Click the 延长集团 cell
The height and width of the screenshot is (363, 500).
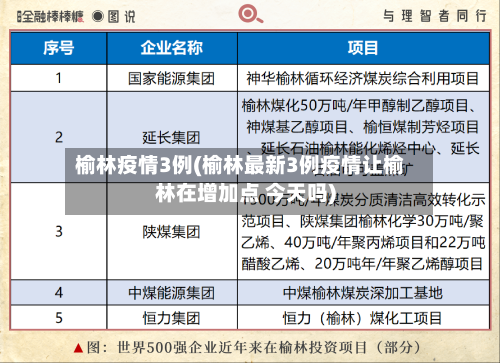[172, 137]
